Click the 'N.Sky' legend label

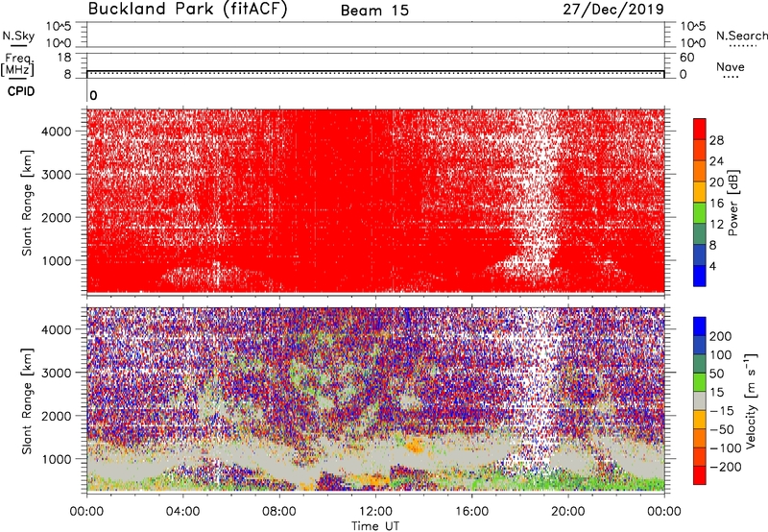[x=18, y=36]
